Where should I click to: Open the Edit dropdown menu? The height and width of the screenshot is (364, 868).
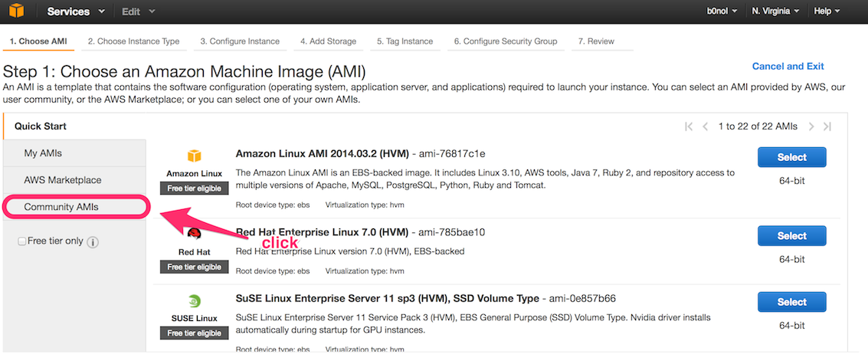(139, 11)
